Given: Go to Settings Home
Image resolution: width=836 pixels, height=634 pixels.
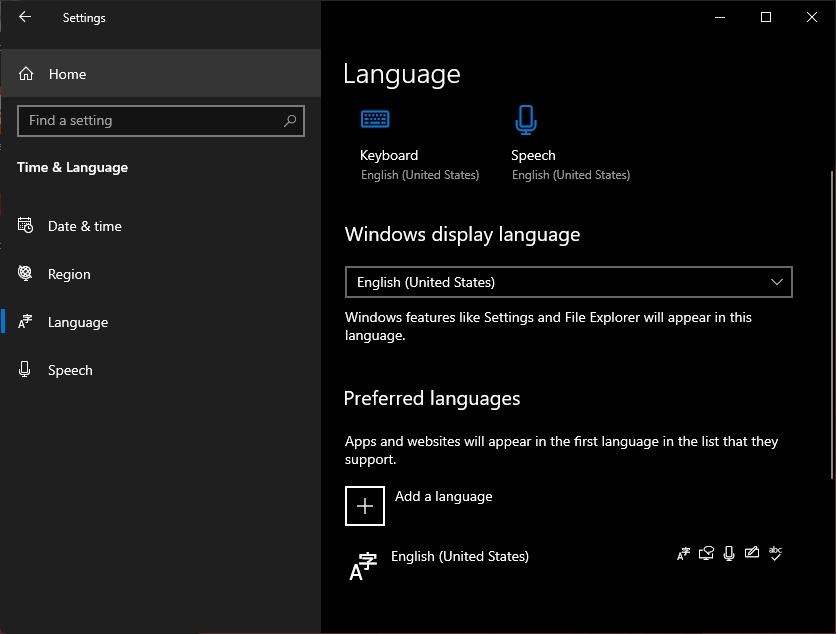Looking at the screenshot, I should click(x=67, y=74).
